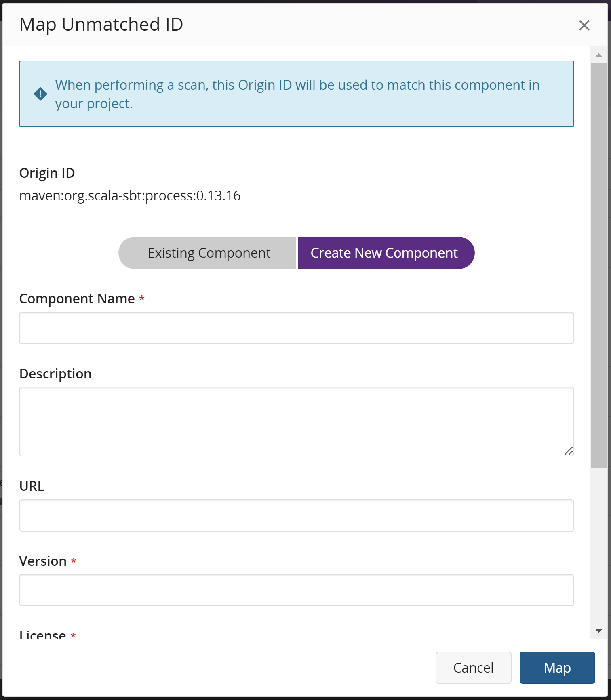Focus the Description text area

[x=296, y=421]
